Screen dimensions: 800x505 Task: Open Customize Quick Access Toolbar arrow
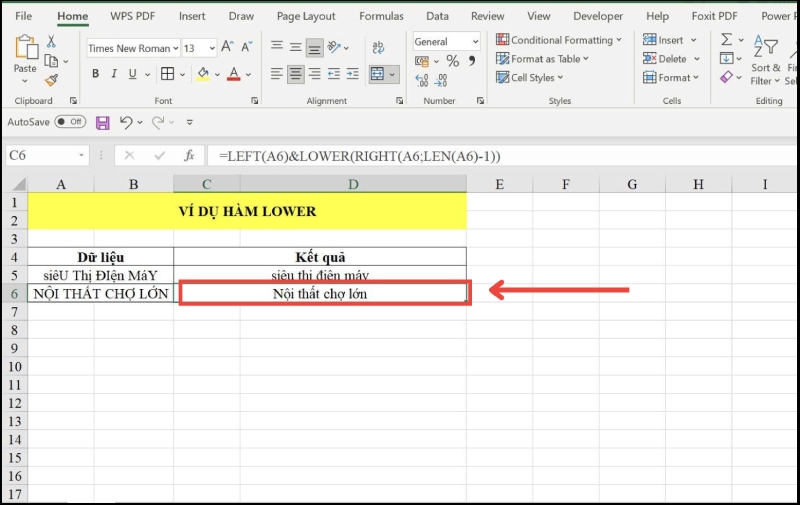coord(190,122)
